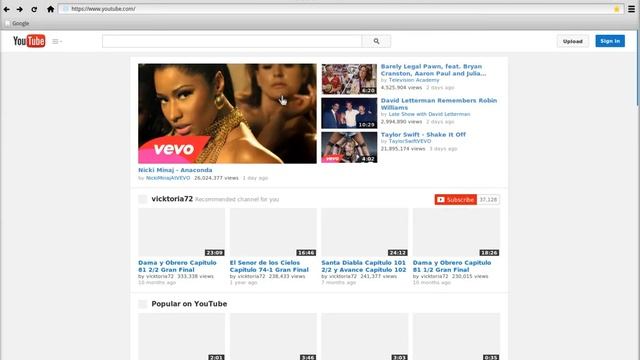640x360 pixels.
Task: Subscribe to vicktoria72 channel
Action: [x=456, y=200]
